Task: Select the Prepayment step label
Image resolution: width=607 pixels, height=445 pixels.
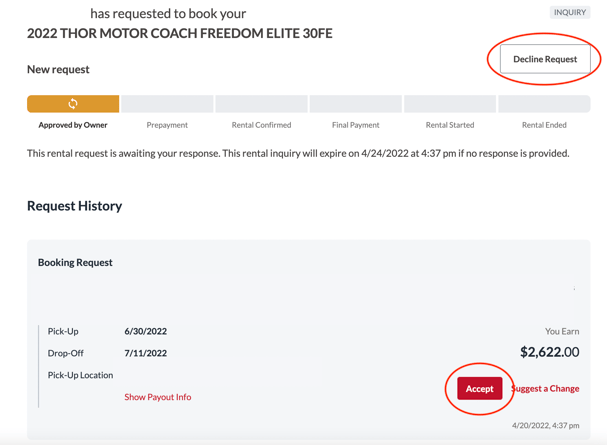Action: (167, 125)
